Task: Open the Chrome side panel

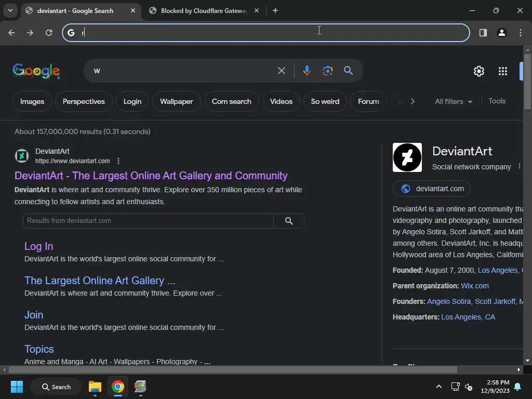Action: [x=483, y=33]
